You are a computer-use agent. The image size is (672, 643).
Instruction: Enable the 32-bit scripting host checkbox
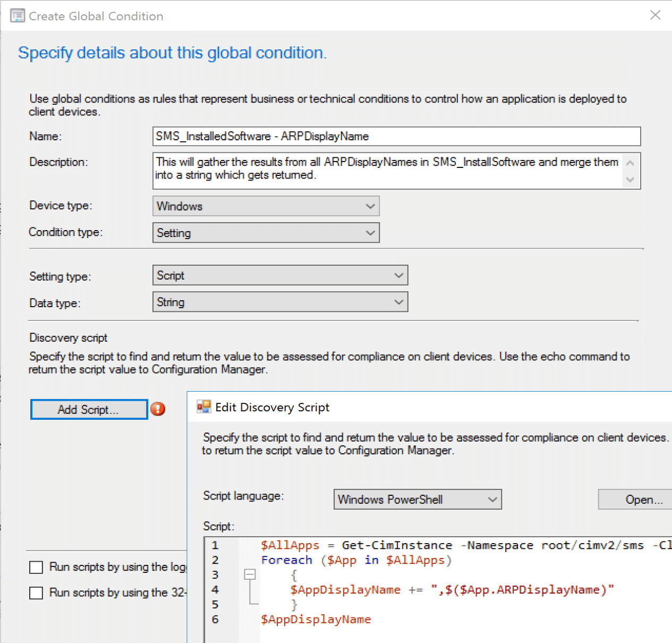pyautogui.click(x=36, y=593)
